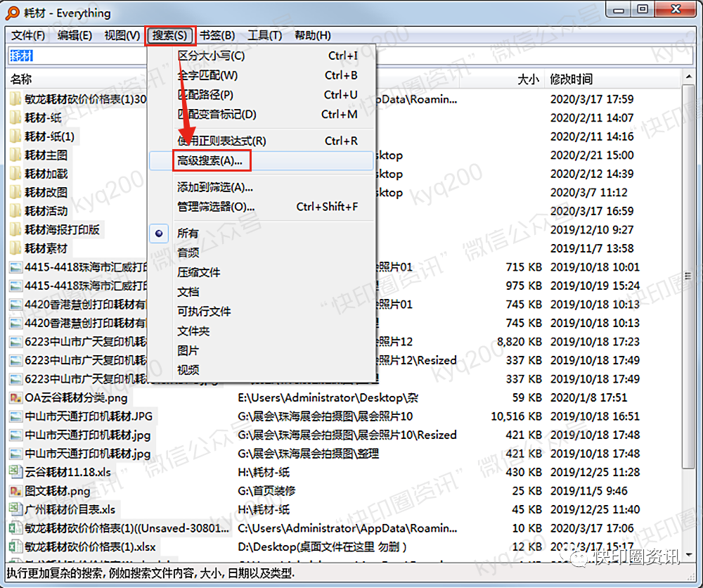
Task: Click image icon of 中山市天通打印机耗材.JPG
Action: click(x=15, y=416)
